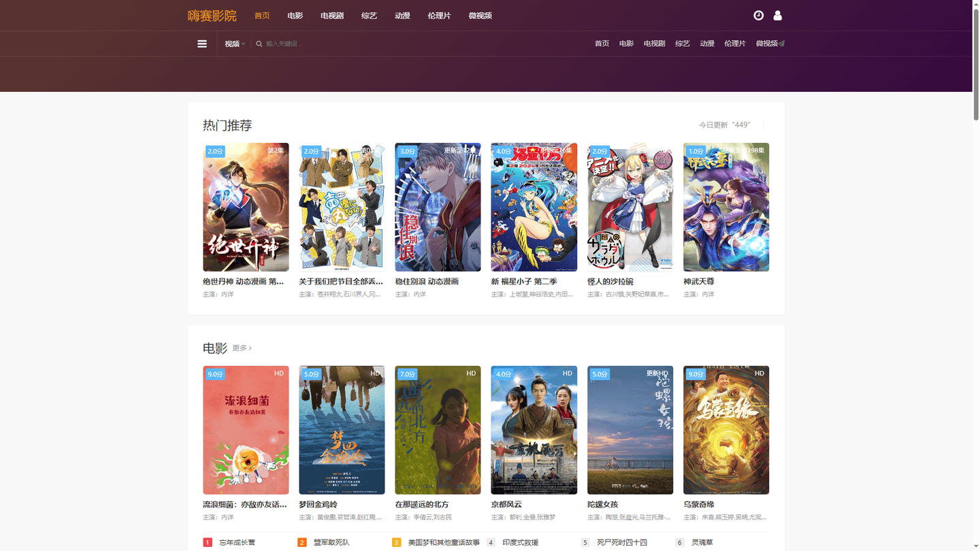Expand 更多 next to the 电影 heading
This screenshot has height=551, width=980.
point(242,348)
